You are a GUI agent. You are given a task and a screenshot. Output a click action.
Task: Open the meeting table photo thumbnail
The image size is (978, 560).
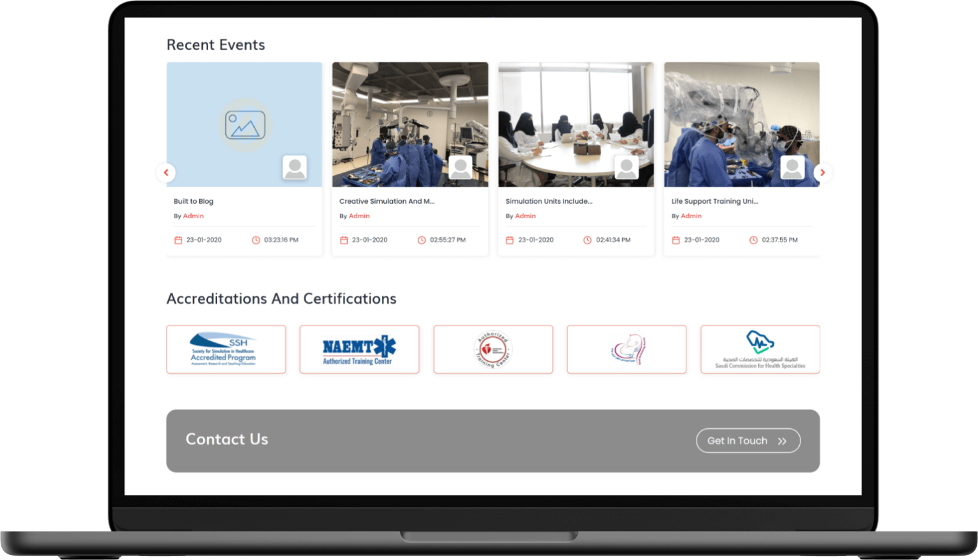tap(576, 125)
